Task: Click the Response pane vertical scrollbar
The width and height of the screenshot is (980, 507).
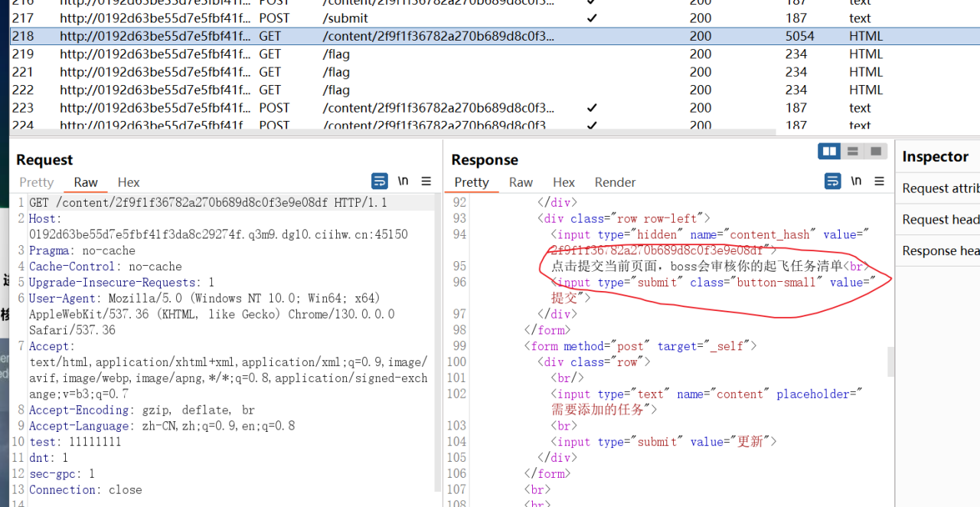Action: pos(891,361)
